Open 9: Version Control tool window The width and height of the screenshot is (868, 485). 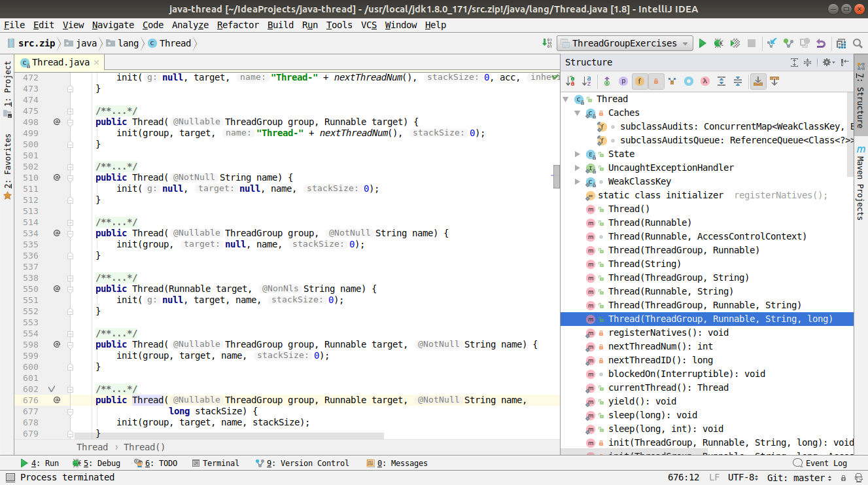pos(302,463)
